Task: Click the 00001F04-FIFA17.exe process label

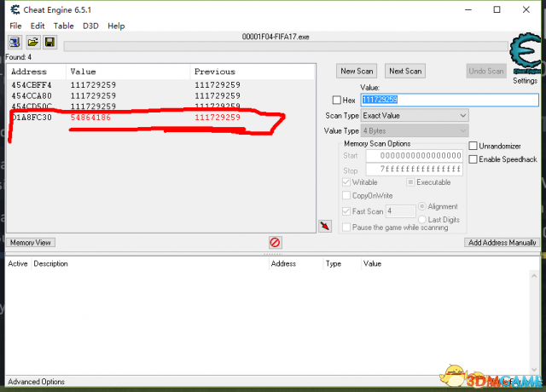Action: (x=276, y=37)
